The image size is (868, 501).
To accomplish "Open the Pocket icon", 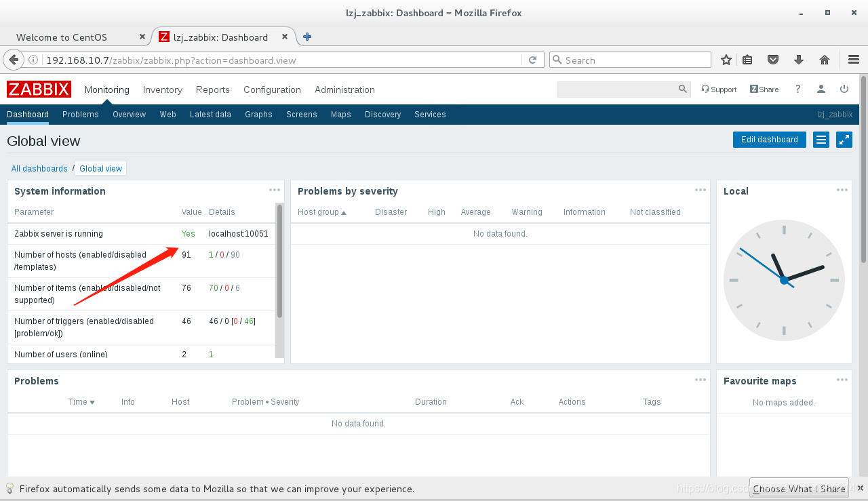I will [772, 60].
